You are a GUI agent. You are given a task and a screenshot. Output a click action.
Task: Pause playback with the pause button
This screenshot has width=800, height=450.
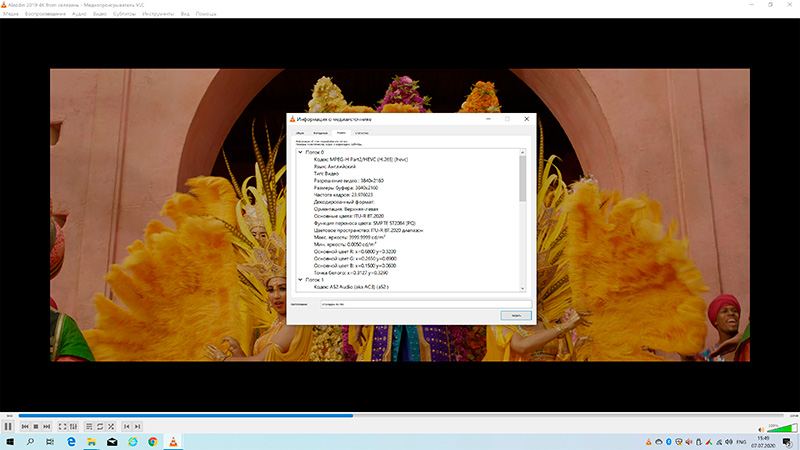point(8,427)
